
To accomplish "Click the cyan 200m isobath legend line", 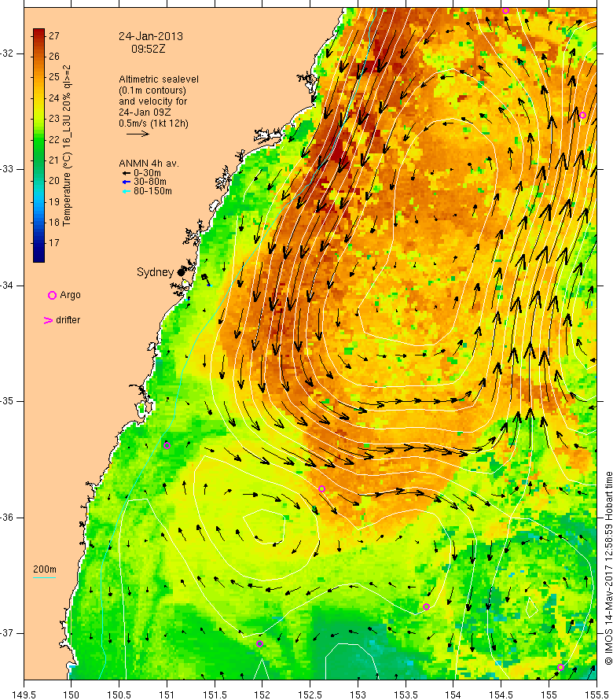I will pyautogui.click(x=44, y=577).
